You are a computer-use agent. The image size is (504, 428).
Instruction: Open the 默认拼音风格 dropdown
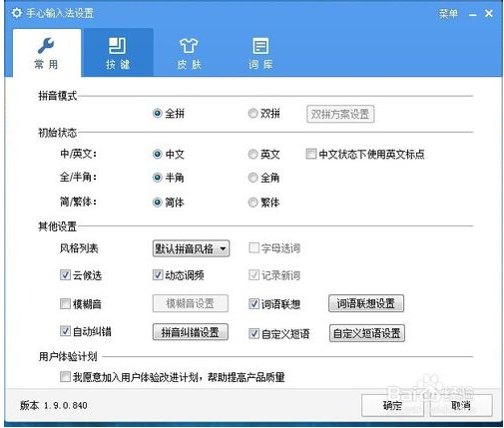[191, 248]
